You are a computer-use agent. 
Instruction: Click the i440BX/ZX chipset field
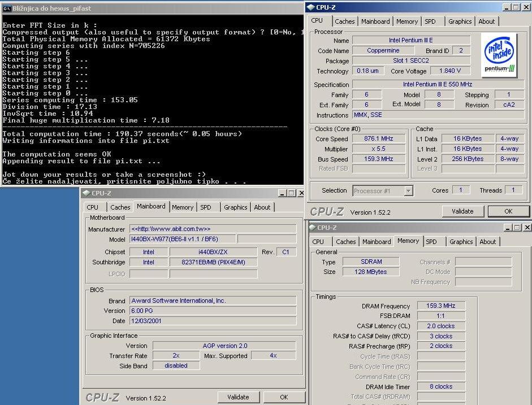coord(213,252)
